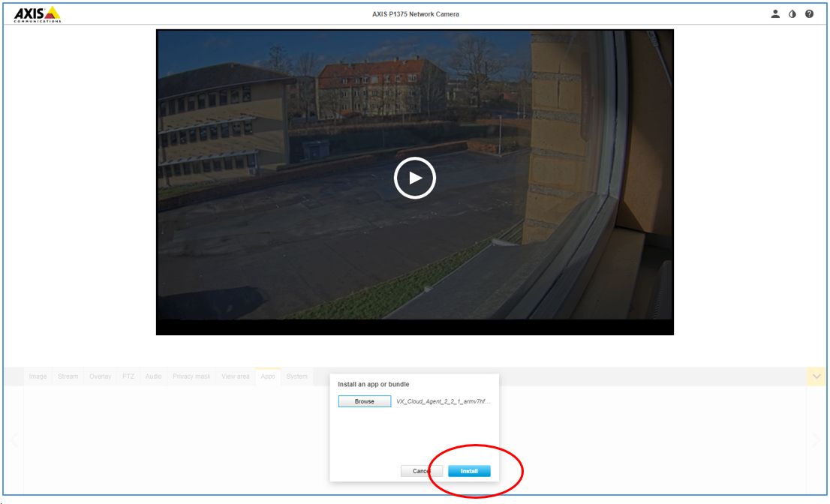
Task: Click Browse to choose an app file
Action: click(364, 401)
